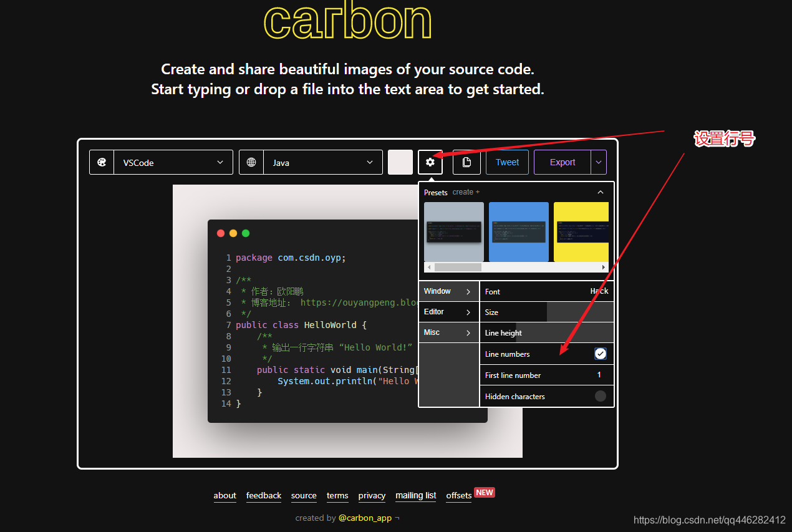Click the theme palette icon
Screen dimensions: 792x532
102,162
